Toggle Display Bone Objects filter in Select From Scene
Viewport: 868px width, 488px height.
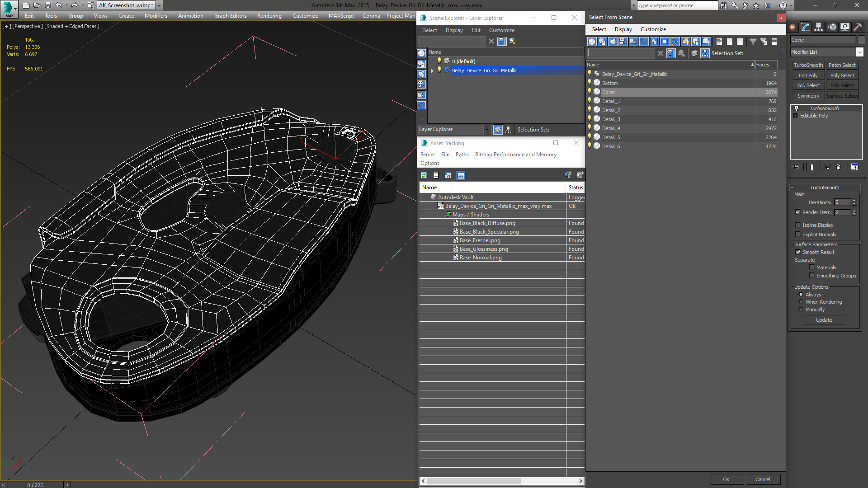(x=675, y=42)
